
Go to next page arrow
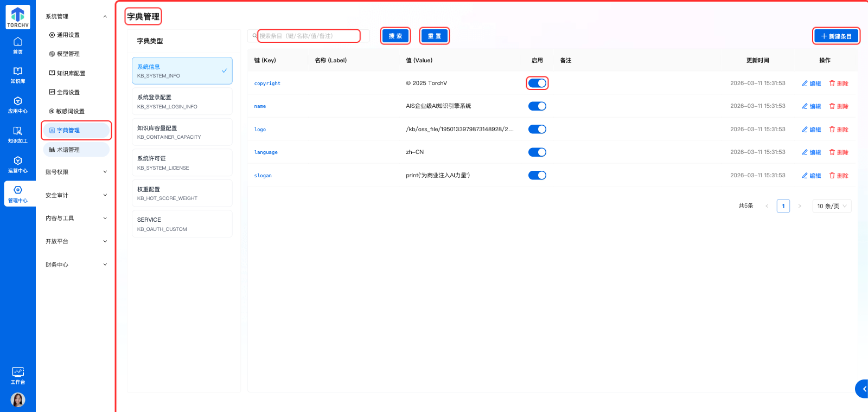pyautogui.click(x=799, y=206)
